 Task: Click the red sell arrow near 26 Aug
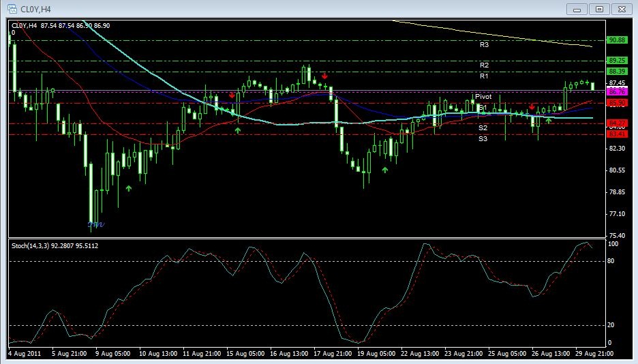click(x=532, y=106)
